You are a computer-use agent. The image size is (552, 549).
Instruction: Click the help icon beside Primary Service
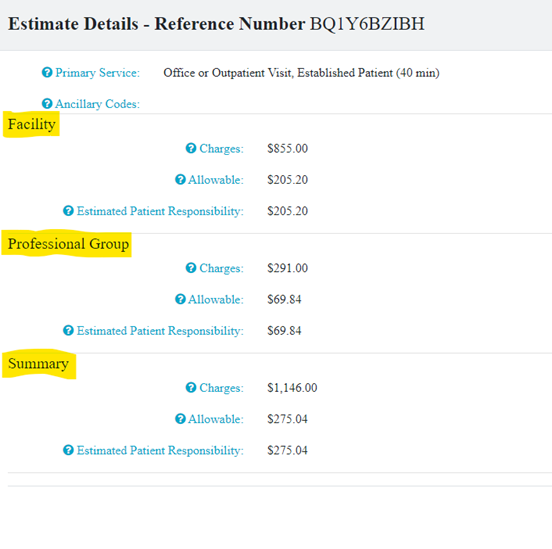(47, 72)
